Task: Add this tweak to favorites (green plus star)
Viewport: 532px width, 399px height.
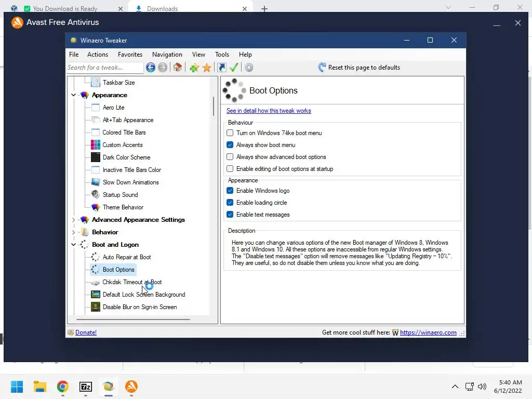Action: click(194, 68)
